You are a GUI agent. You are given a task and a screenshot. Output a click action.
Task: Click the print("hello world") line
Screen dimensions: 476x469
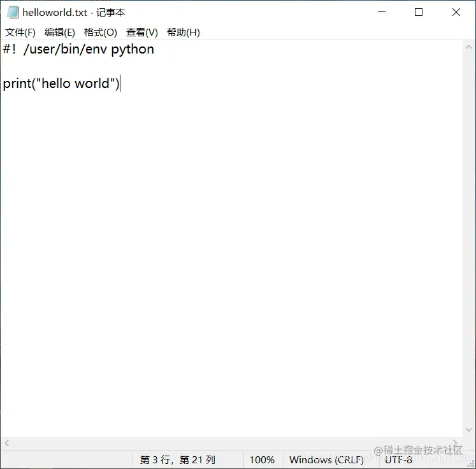click(61, 83)
